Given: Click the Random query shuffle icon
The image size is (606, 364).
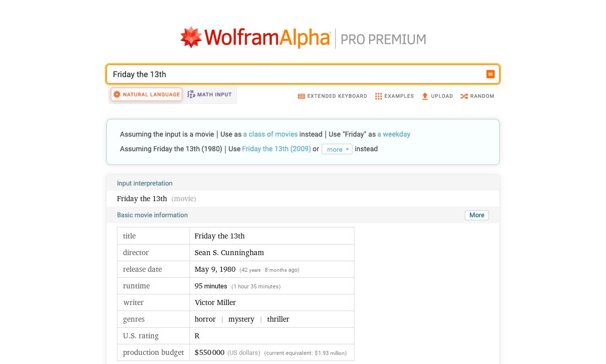Looking at the screenshot, I should 463,96.
